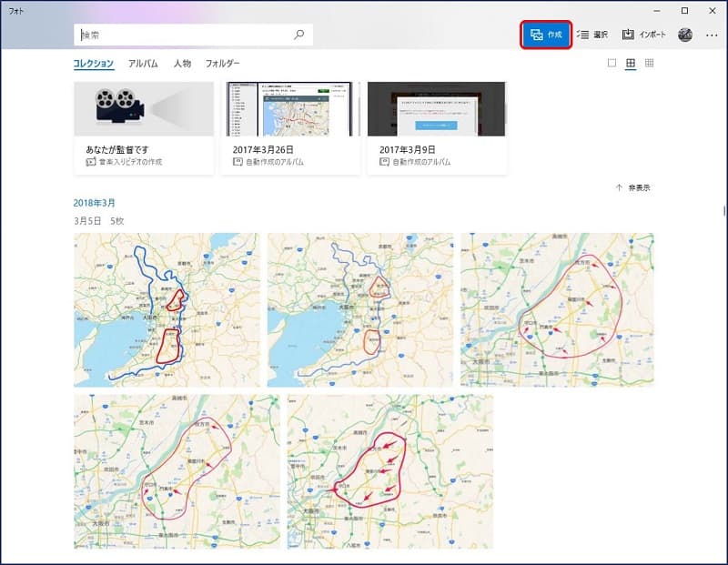The height and width of the screenshot is (565, 728).
Task: Switch to large single-tile view
Action: coord(612,64)
